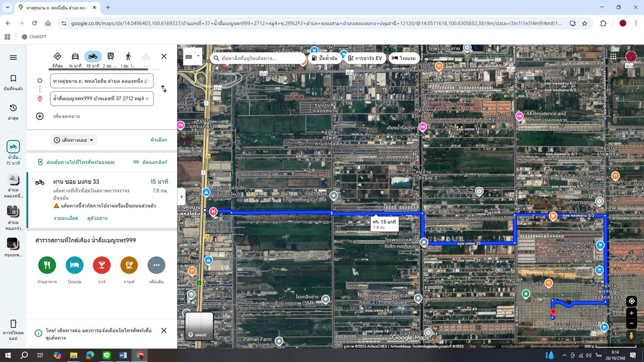Open the departure time dropdown (เดินทางเลย)

74,140
